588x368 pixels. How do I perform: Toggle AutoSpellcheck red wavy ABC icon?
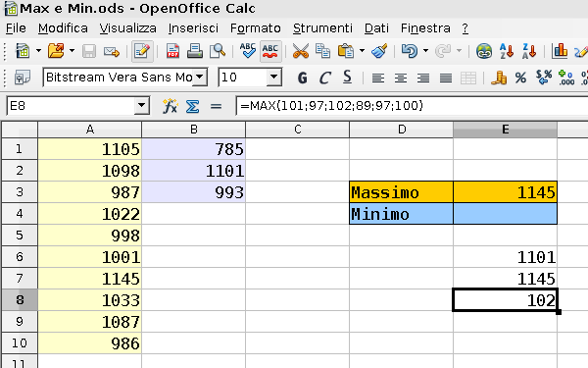(x=270, y=51)
